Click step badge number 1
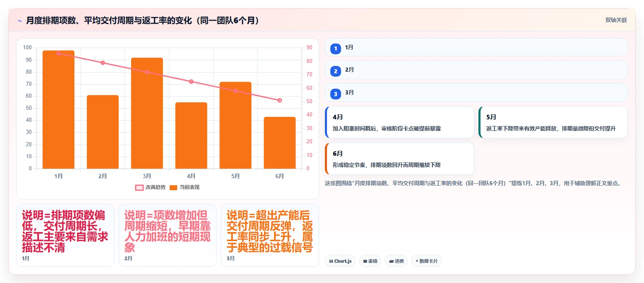Viewport: 644px width, 283px height. point(336,49)
